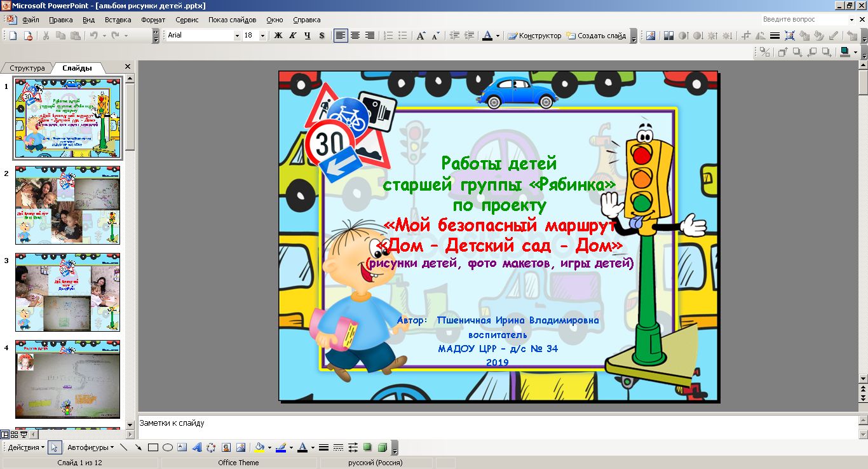Toggle text shadow S formatting
Viewport: 868px width, 469px height.
(x=322, y=36)
